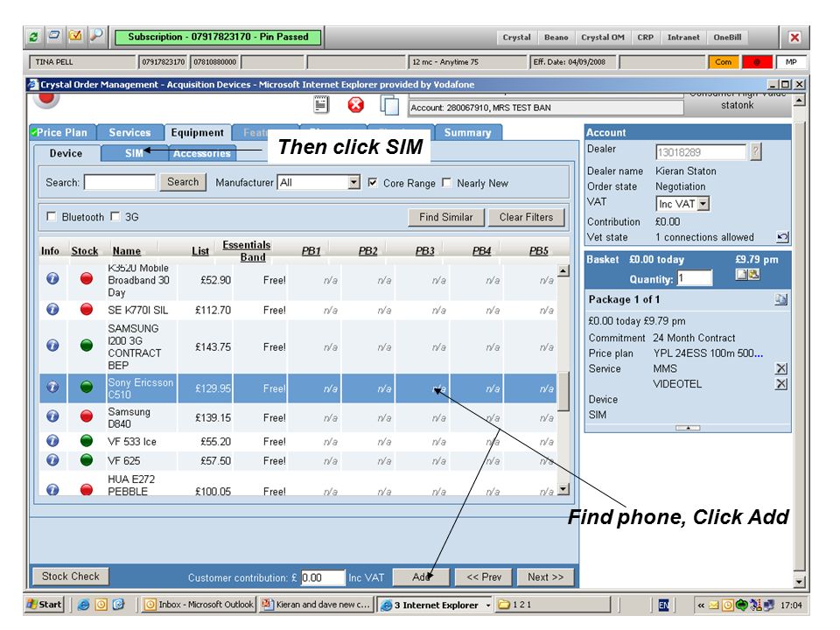Enable the Nearly New checkbox
This screenshot has width=840, height=630.
click(446, 183)
